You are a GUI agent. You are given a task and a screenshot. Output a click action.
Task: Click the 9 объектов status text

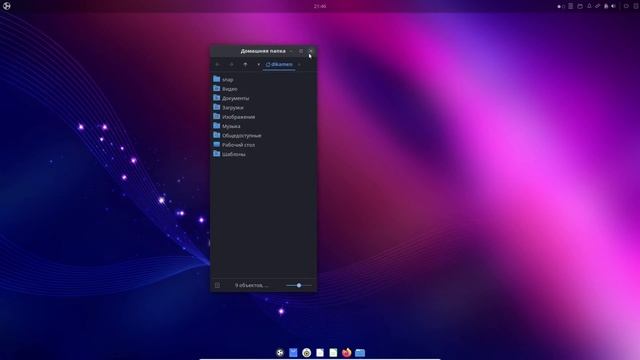click(x=251, y=285)
